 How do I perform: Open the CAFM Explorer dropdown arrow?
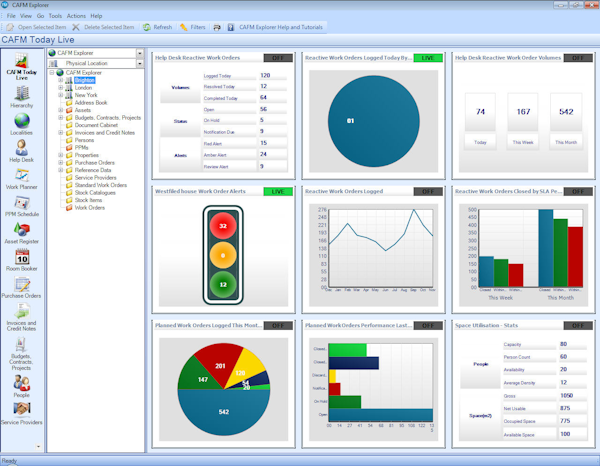[140, 53]
